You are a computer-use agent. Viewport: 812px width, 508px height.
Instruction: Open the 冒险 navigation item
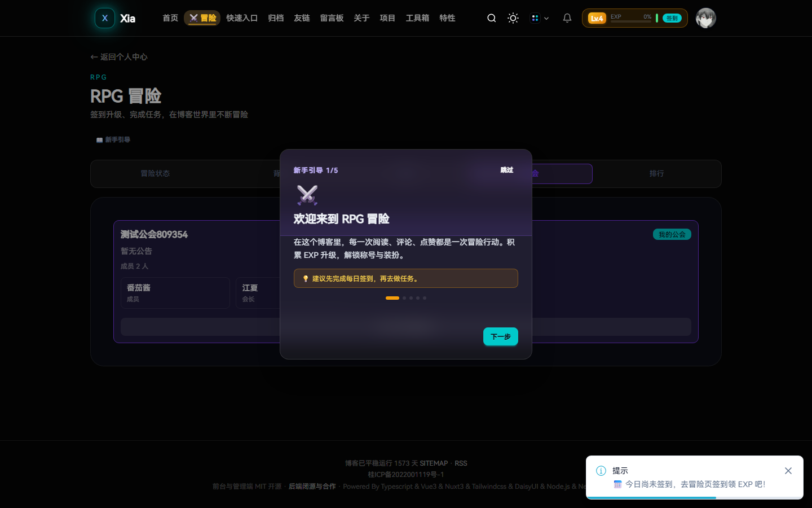tap(202, 18)
